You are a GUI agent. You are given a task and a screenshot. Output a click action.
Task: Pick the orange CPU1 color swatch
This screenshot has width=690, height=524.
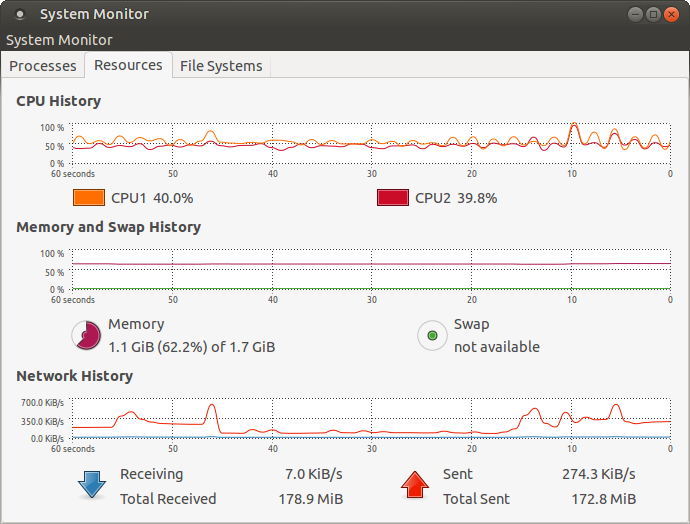pyautogui.click(x=89, y=198)
